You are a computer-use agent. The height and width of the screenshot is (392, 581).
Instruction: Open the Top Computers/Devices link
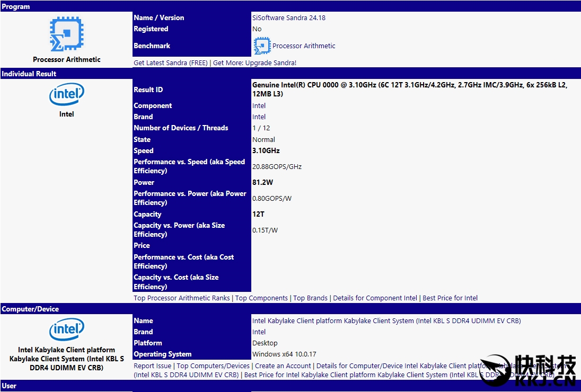point(213,366)
